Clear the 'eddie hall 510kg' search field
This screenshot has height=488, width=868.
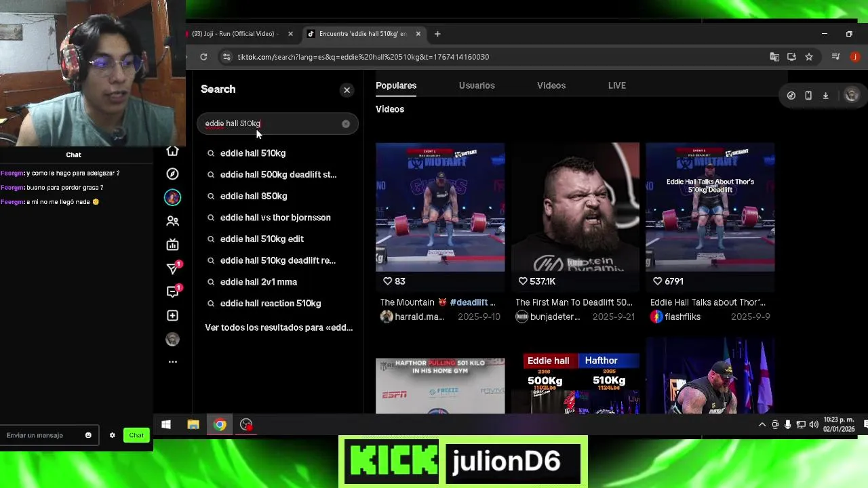(346, 123)
